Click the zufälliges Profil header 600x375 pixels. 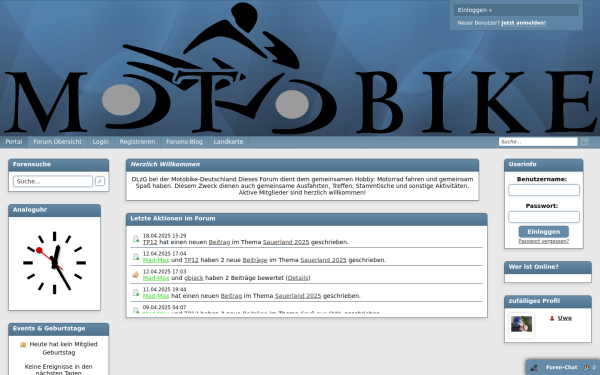[548, 302]
